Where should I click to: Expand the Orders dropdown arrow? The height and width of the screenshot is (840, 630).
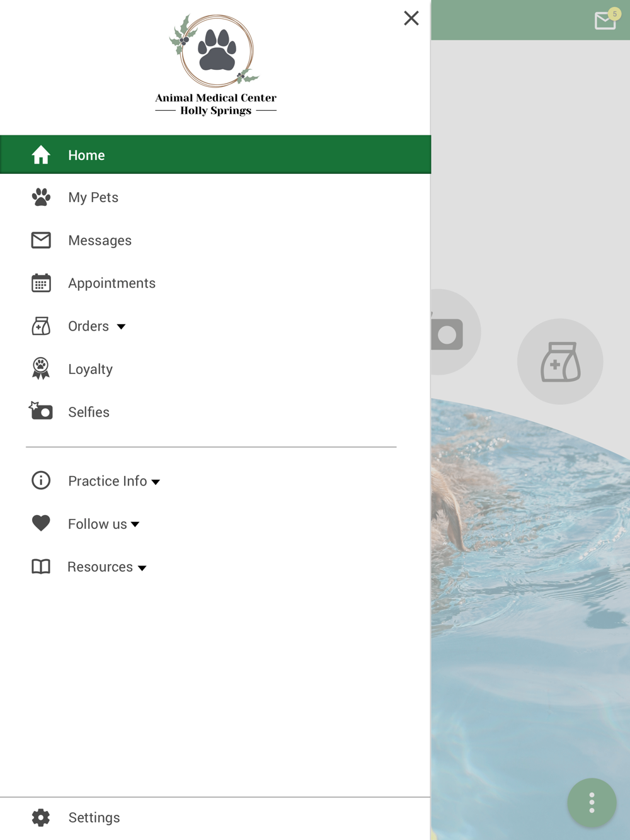coord(121,327)
